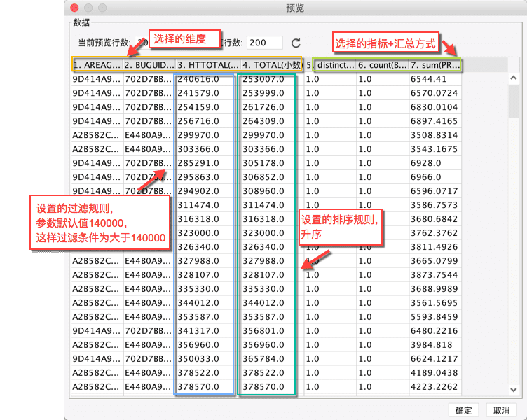
Task: Click the refresh preview icon
Action: (296, 43)
